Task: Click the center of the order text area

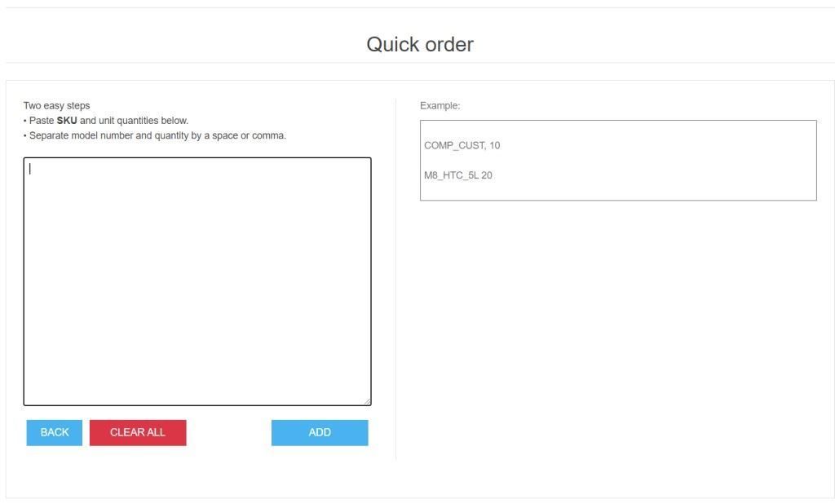Action: 197,281
